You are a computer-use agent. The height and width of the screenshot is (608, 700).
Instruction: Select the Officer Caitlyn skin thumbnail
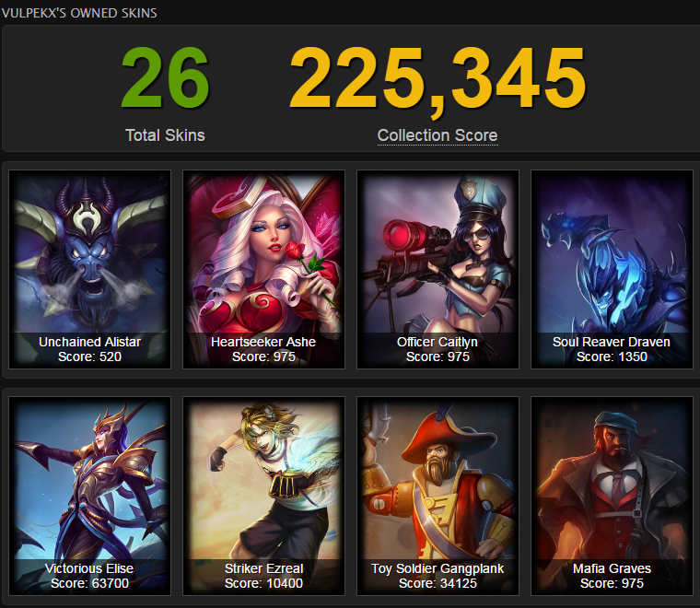[437, 269]
